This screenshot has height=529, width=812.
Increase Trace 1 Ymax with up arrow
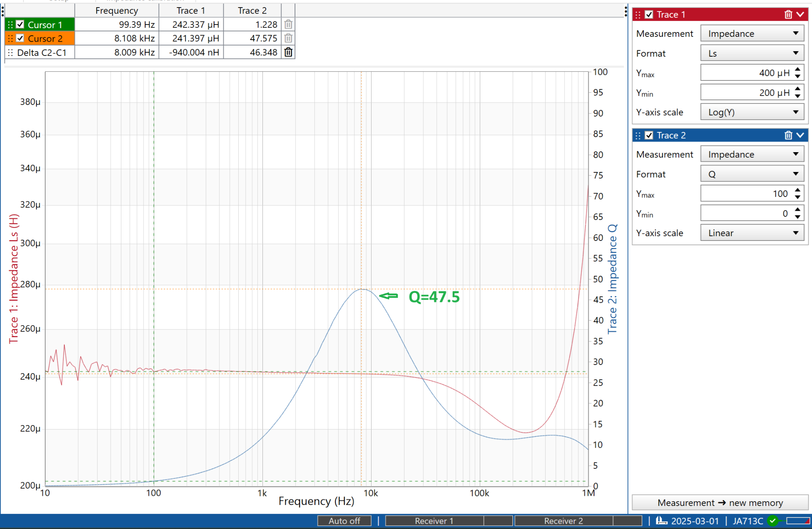click(798, 69)
